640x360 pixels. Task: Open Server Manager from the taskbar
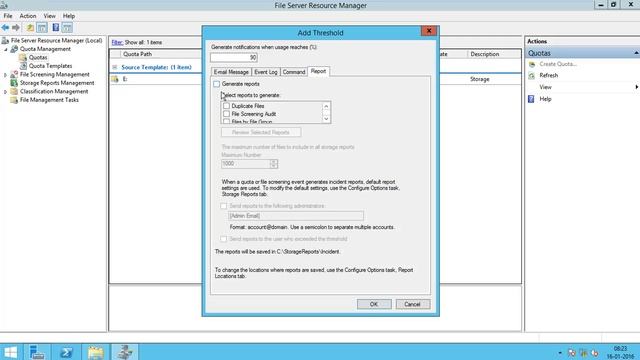tap(37, 352)
